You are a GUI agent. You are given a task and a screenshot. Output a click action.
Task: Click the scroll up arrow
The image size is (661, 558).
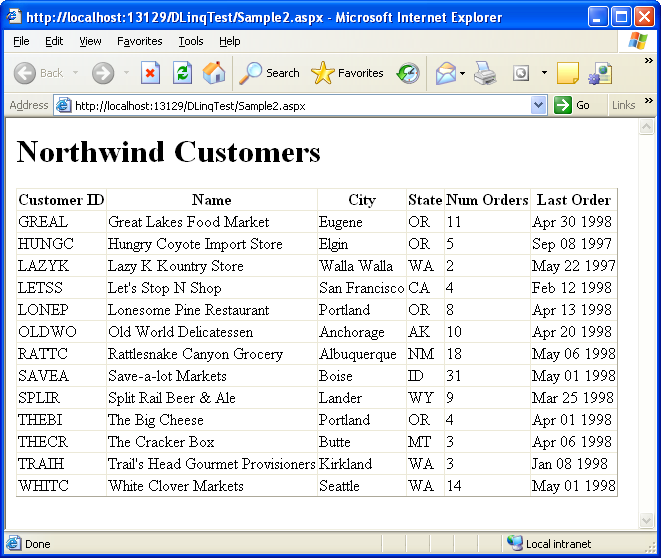(x=646, y=126)
